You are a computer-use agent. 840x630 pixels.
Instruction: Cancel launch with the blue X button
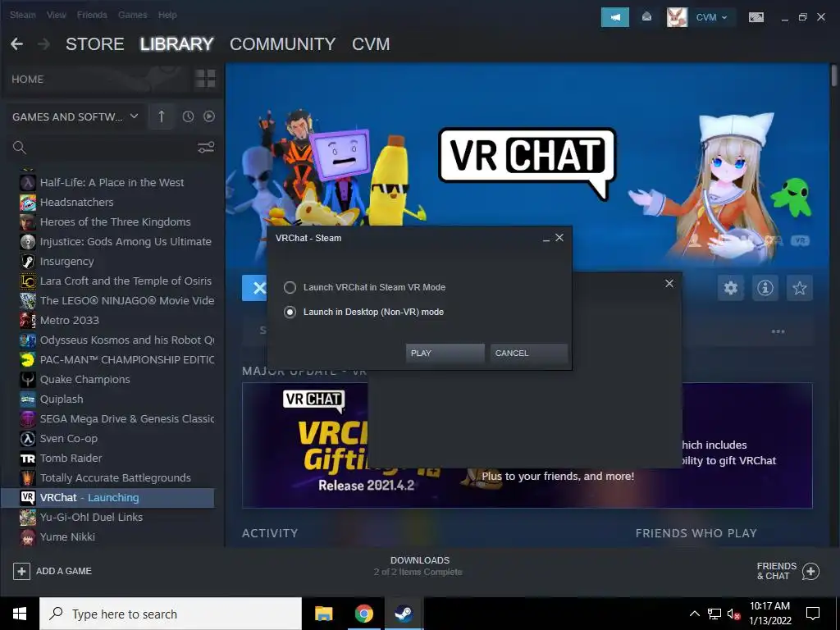256,288
